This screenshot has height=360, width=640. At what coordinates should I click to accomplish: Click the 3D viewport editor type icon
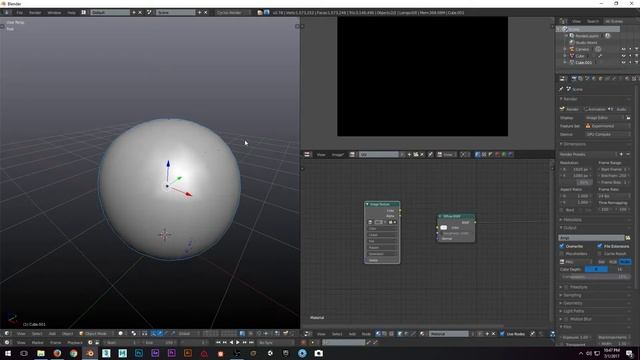click(7, 333)
